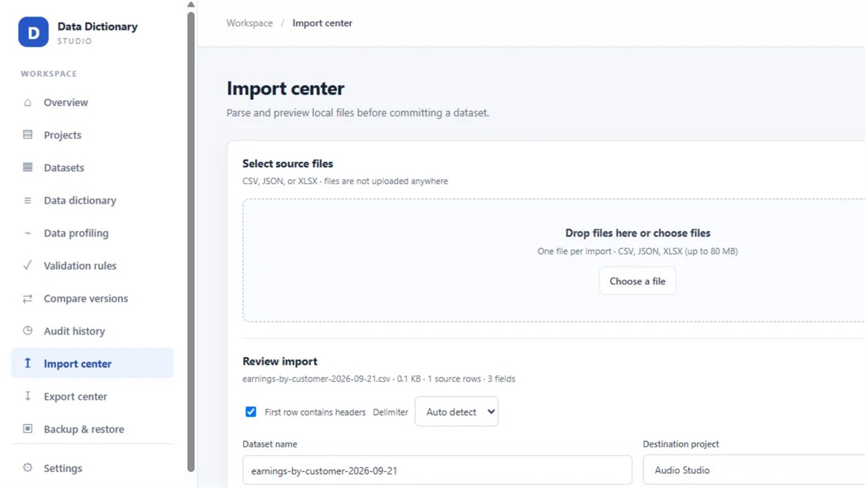Click the 'Review import' section title
Image resolution: width=868 pixels, height=488 pixels.
280,361
